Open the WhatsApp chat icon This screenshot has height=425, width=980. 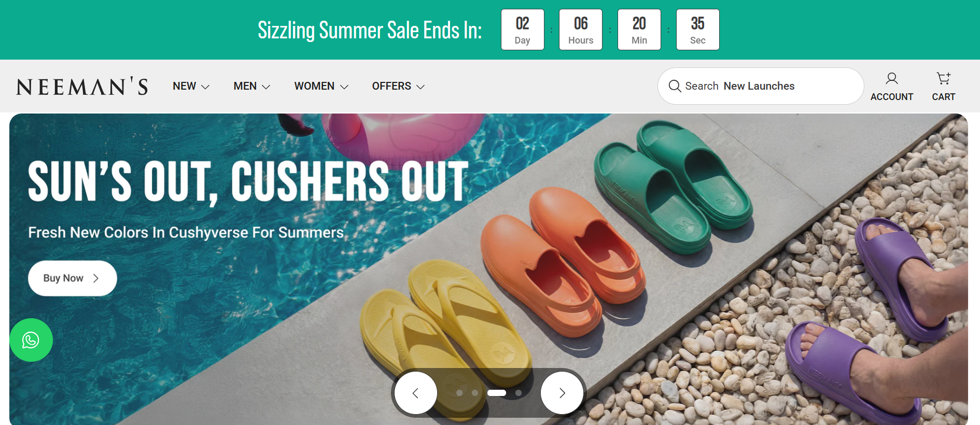pos(31,340)
